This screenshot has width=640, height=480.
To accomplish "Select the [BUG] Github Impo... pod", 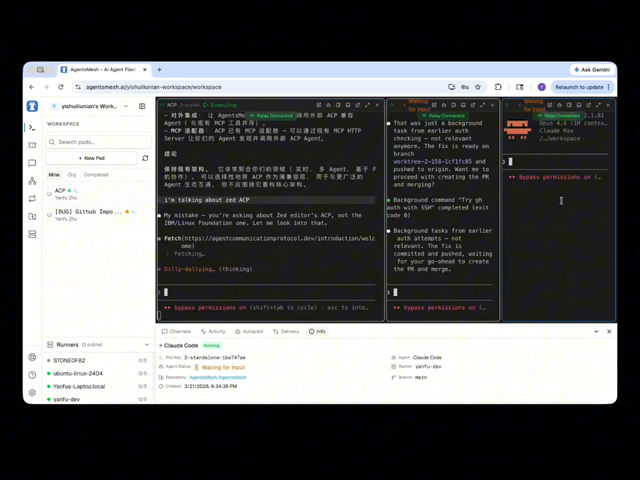I will click(98, 215).
